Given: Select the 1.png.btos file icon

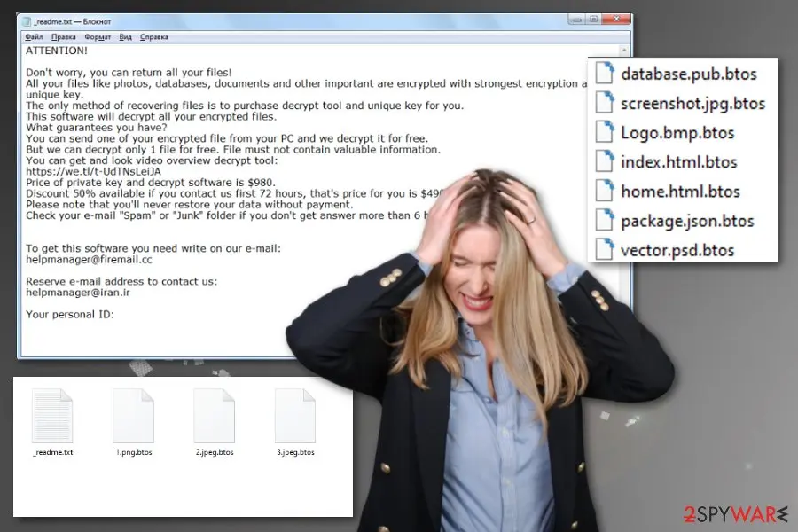Looking at the screenshot, I should 133,416.
